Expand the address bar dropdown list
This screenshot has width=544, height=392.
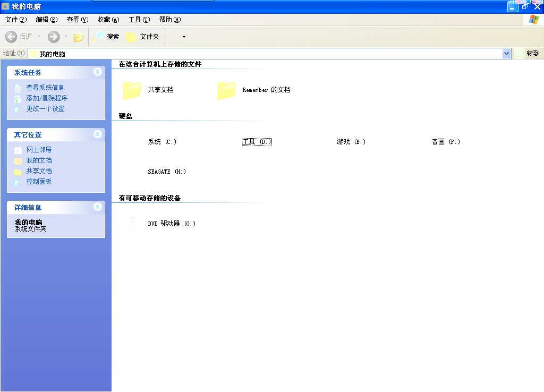(506, 54)
